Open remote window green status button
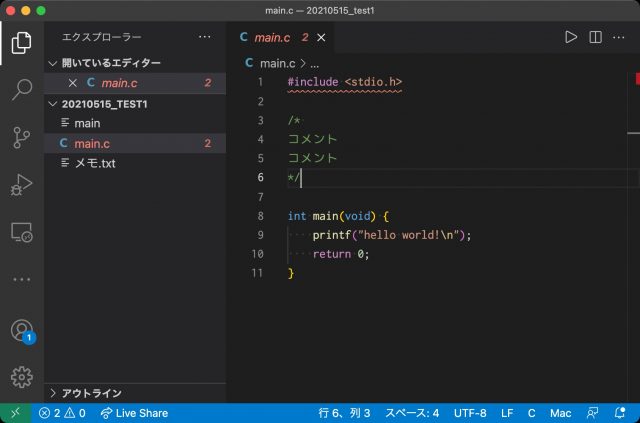640x423 pixels. click(16, 413)
